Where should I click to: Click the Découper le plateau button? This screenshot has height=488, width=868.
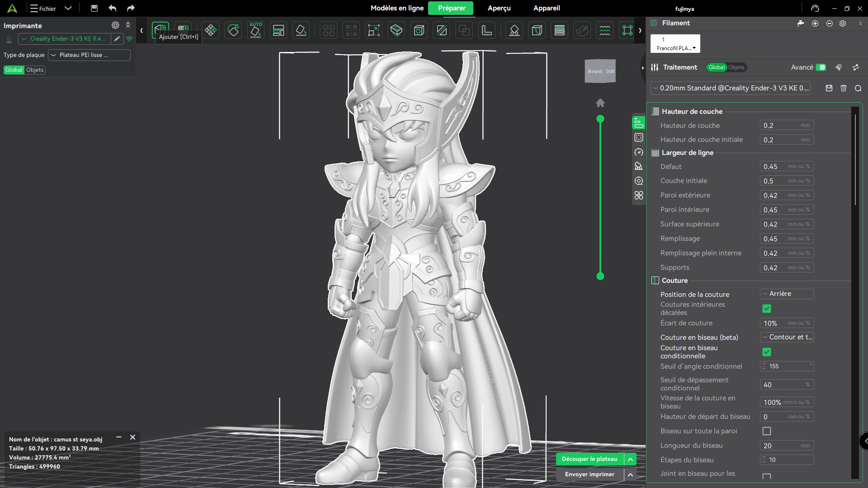point(590,459)
